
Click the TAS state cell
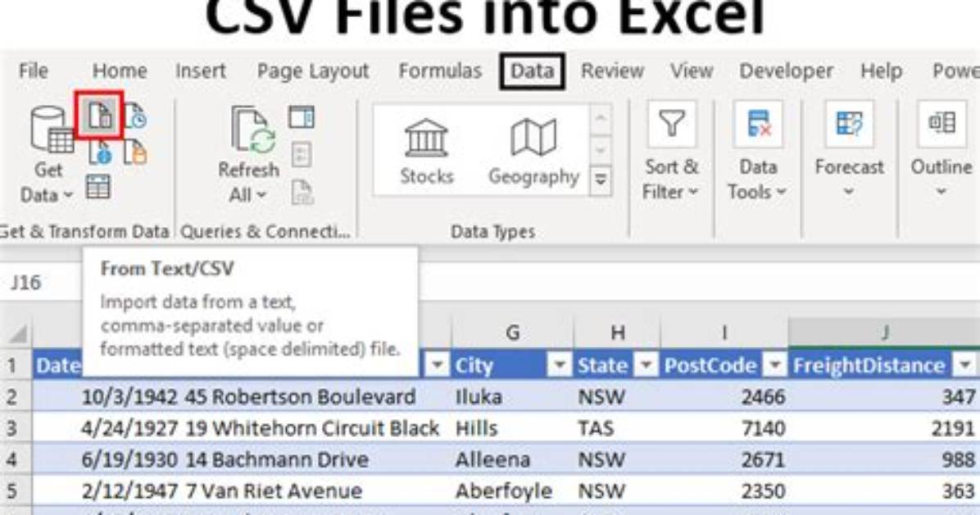617,428
